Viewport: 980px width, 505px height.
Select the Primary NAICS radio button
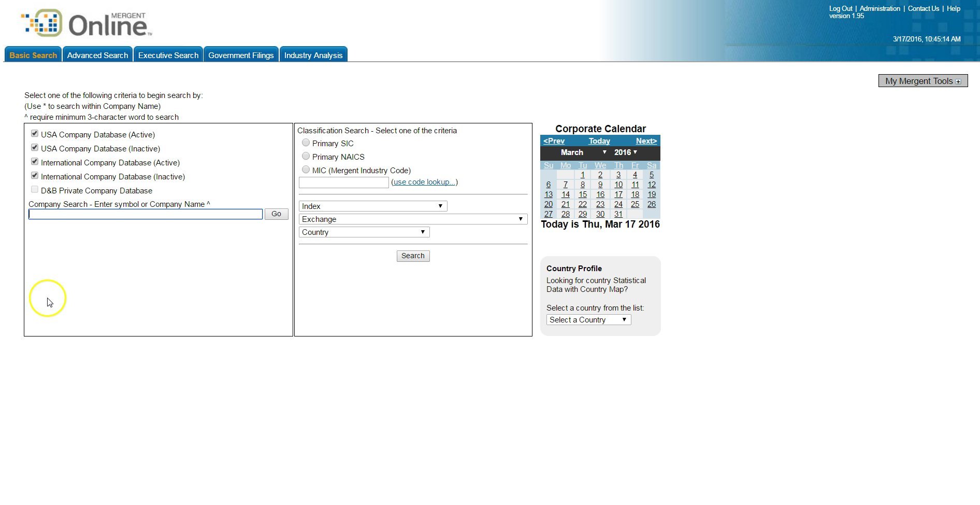[306, 156]
